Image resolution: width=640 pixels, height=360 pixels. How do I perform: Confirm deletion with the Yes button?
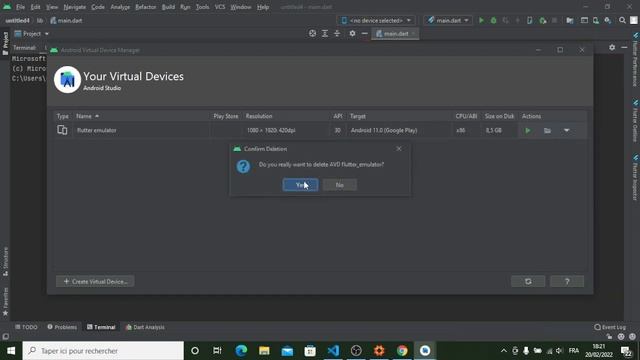coord(300,185)
